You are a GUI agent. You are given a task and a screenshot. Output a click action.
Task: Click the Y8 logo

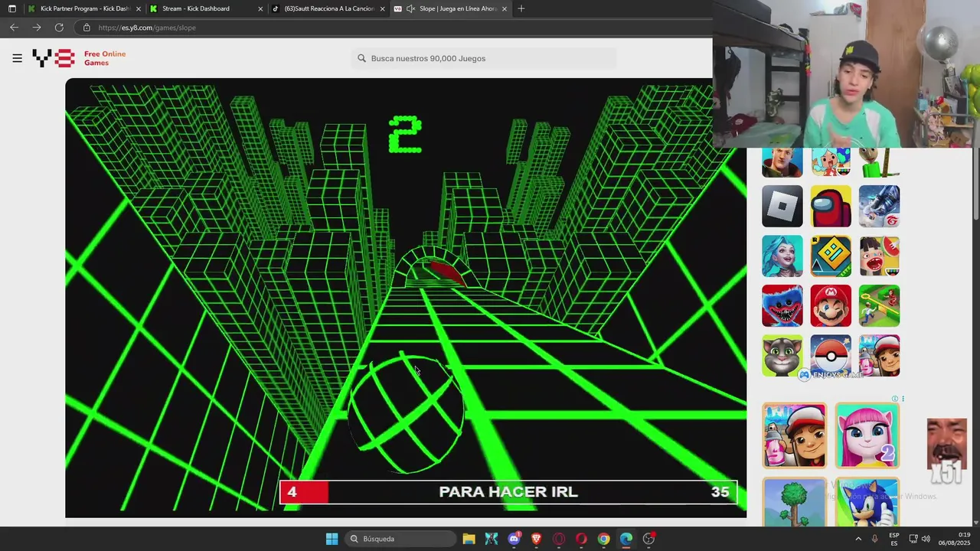pos(53,58)
